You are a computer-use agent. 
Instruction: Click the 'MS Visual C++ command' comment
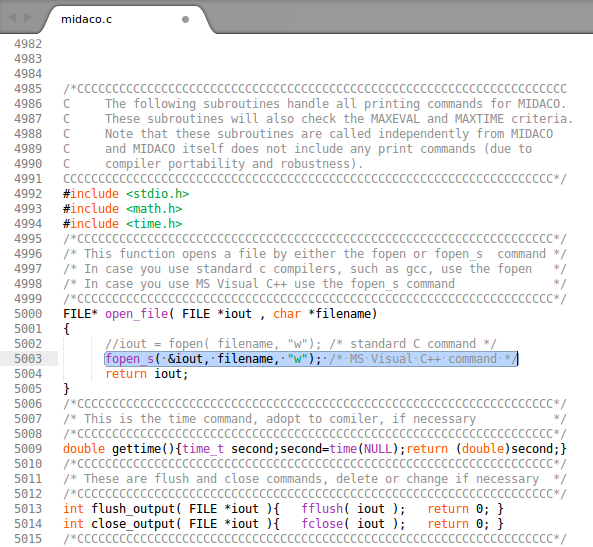(x=422, y=359)
